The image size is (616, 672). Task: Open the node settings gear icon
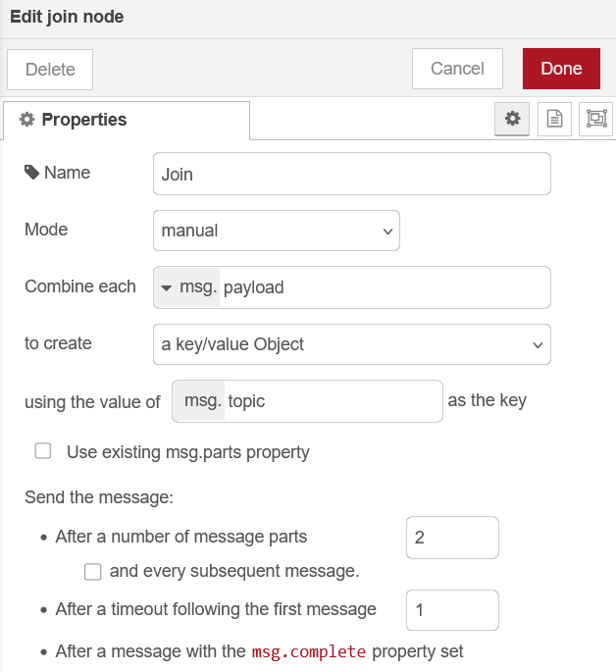click(511, 119)
